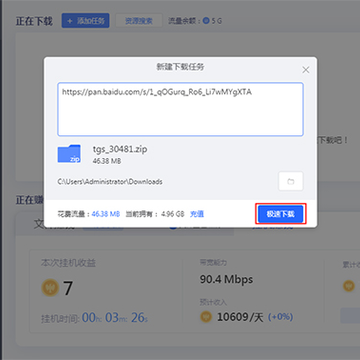This screenshot has height=360, width=360.
Task: Click the coin icon beside earnings 7
Action: [50, 288]
